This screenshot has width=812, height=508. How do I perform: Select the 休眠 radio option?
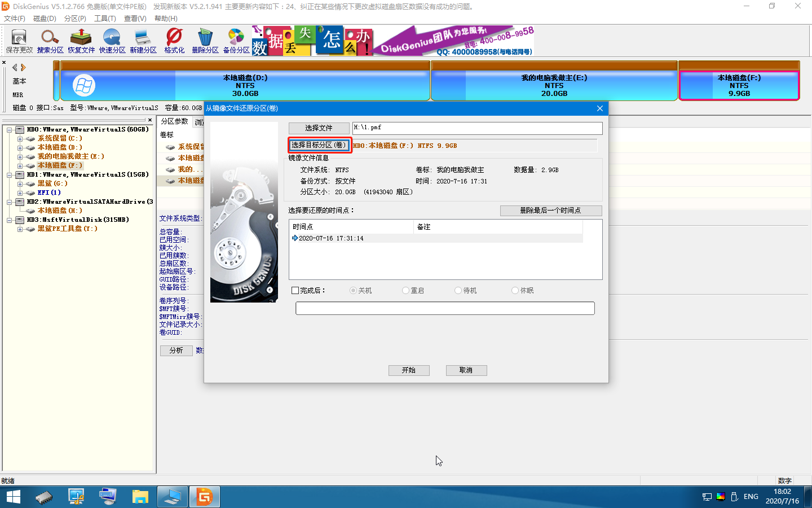(515, 291)
